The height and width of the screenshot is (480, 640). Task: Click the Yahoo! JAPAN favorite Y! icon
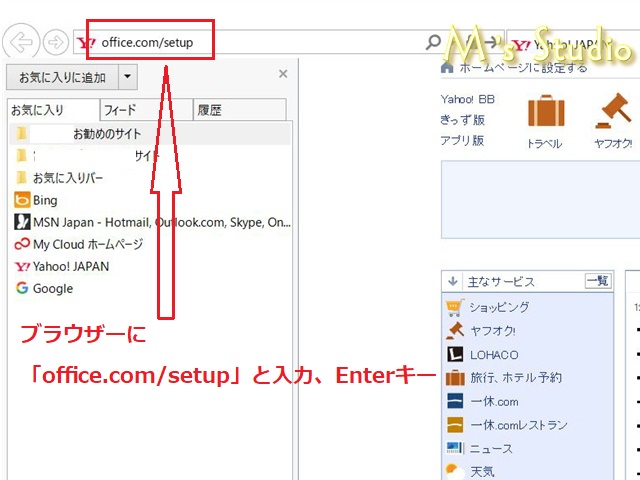[22, 267]
